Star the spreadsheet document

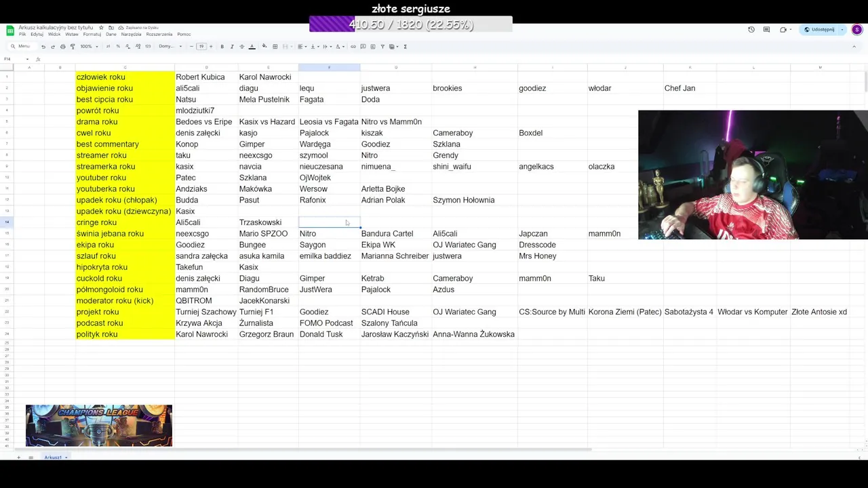[101, 28]
